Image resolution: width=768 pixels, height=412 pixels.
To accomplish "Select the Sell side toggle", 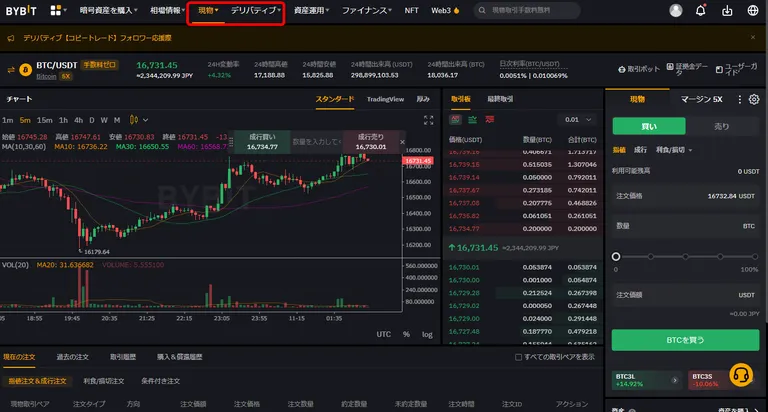I will 722,126.
